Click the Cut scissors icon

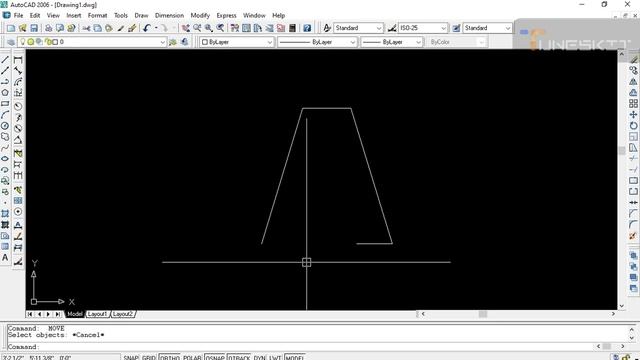86,28
